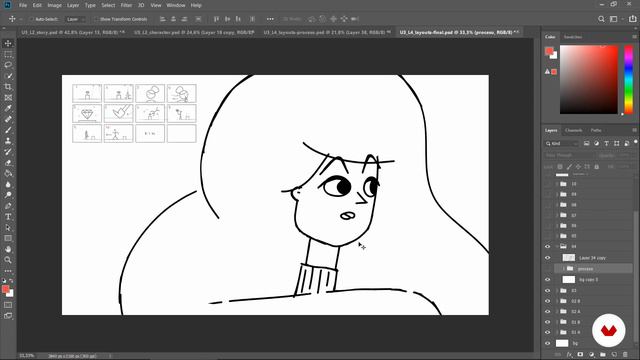
Task: Switch to the U3_L2_story.psd document tab
Action: (x=72, y=32)
